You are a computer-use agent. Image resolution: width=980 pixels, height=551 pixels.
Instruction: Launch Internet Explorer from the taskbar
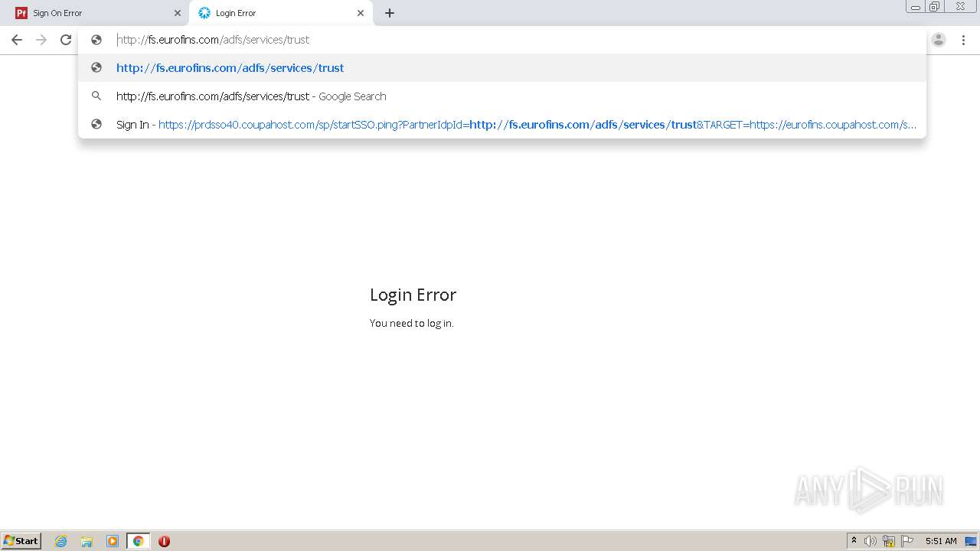60,541
